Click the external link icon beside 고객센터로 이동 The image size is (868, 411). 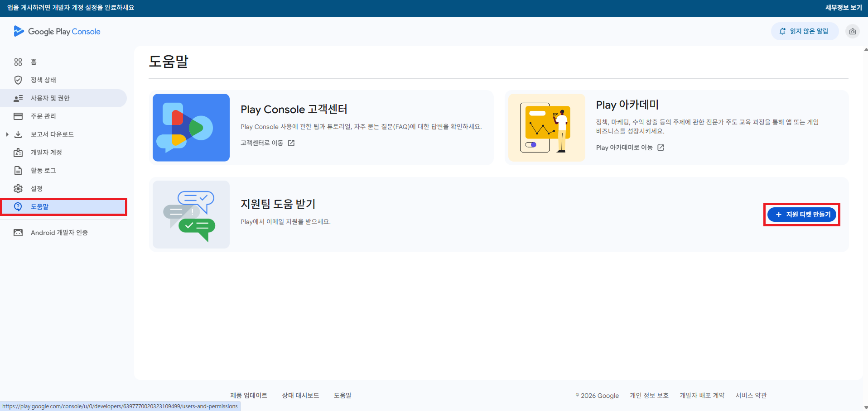pos(291,143)
